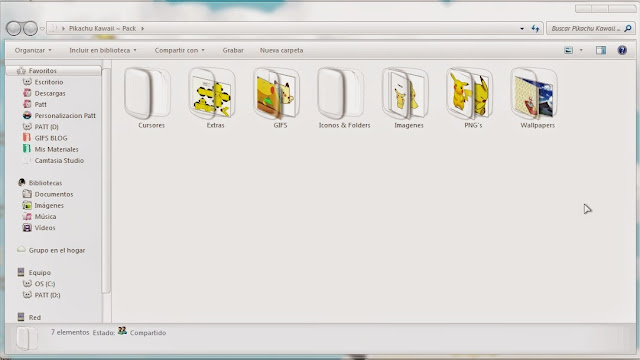This screenshot has height=360, width=640.
Task: Open Help with the question mark icon
Action: point(622,50)
